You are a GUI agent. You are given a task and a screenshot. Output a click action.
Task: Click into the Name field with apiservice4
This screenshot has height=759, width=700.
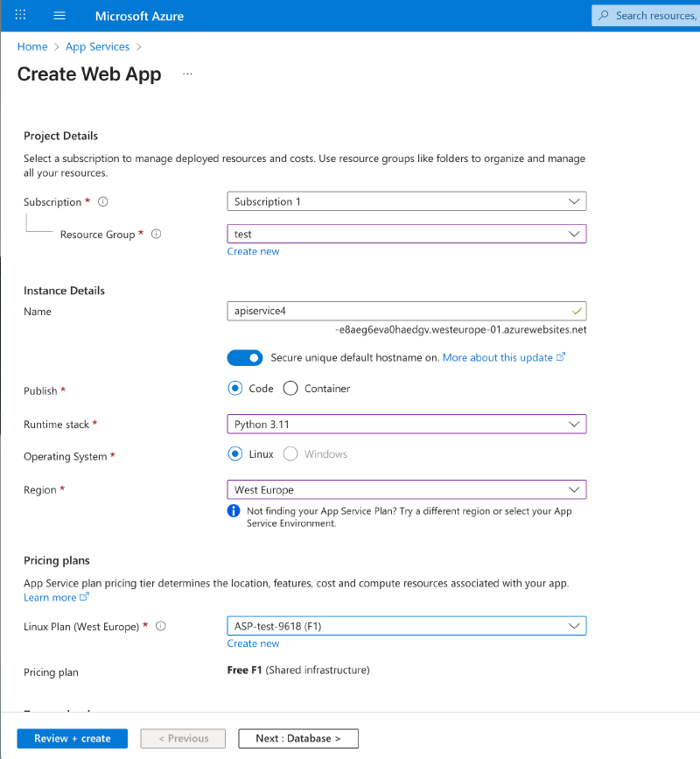click(x=407, y=311)
